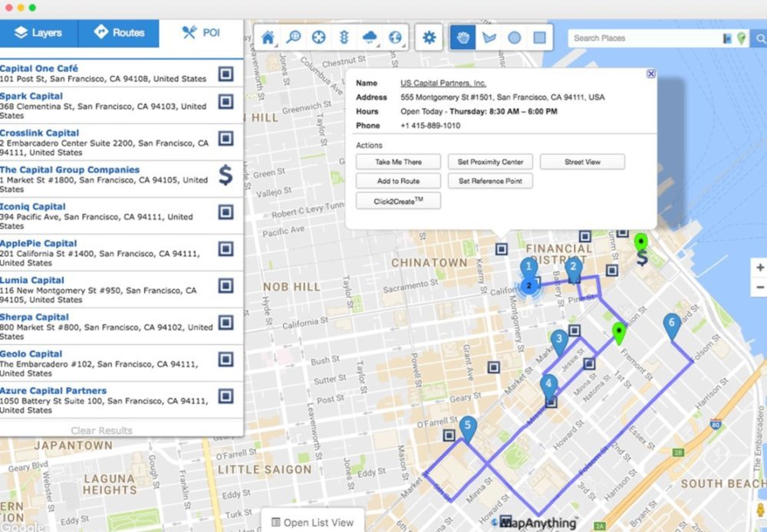Viewport: 767px width, 532px height.
Task: Open the globe map type dropdown
Action: coord(394,38)
